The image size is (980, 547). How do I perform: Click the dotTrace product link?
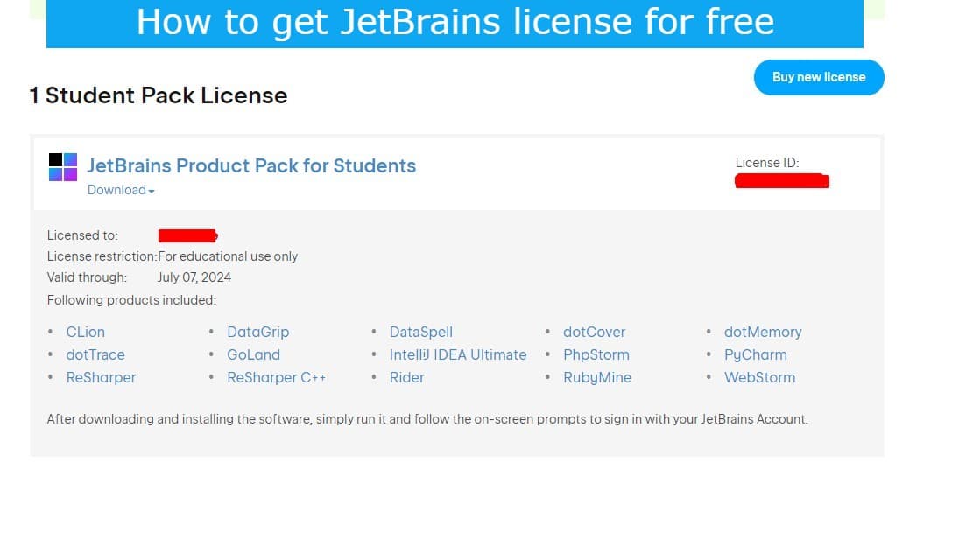tap(95, 354)
